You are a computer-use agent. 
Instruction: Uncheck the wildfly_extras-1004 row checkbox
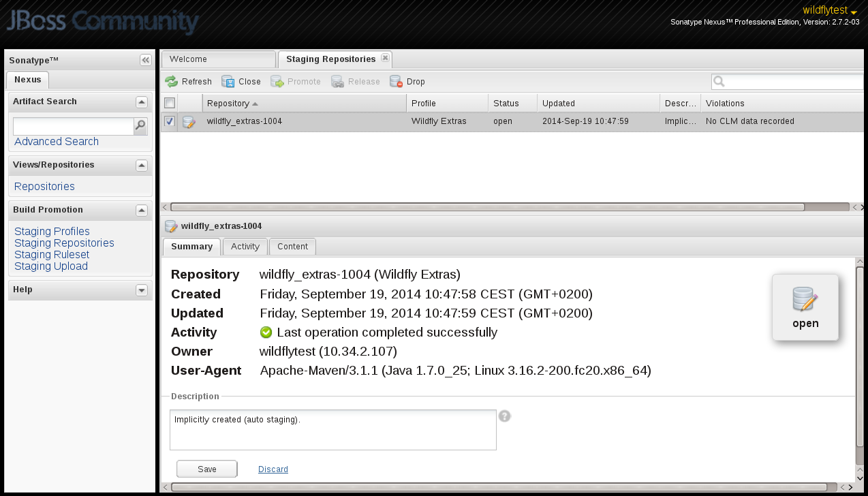point(170,121)
